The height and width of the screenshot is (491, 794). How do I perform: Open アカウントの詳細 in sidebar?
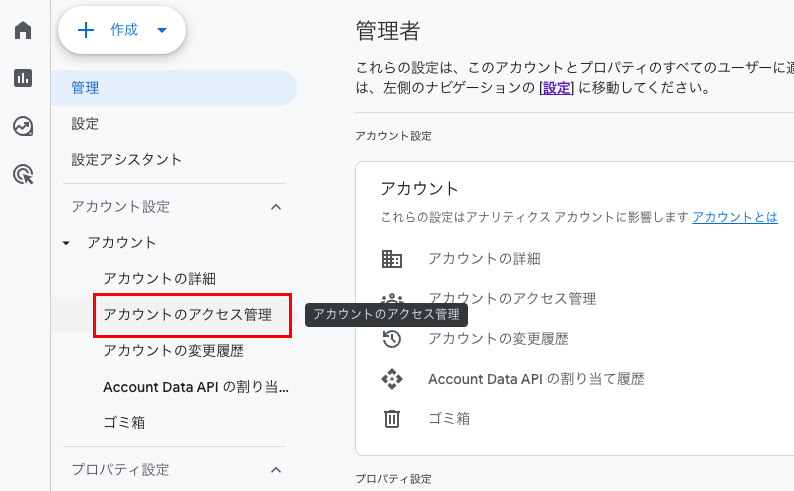coord(160,278)
